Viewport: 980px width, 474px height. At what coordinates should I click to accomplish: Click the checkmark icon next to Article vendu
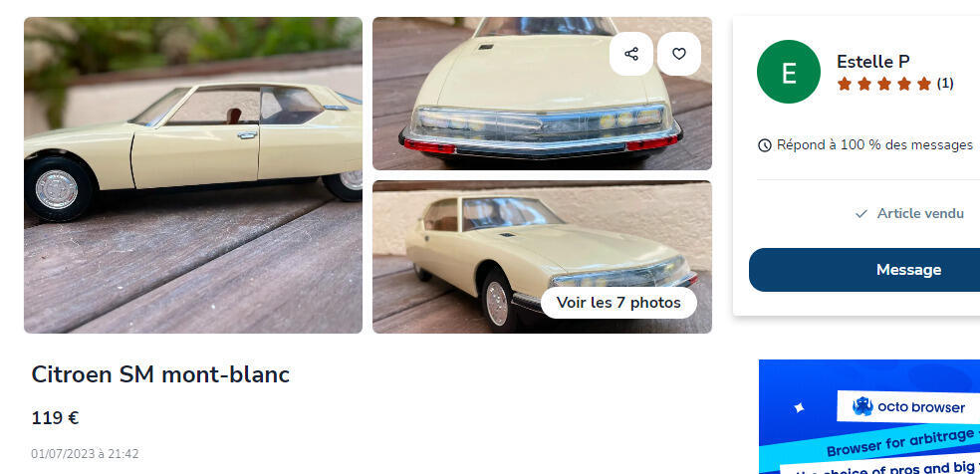click(861, 213)
